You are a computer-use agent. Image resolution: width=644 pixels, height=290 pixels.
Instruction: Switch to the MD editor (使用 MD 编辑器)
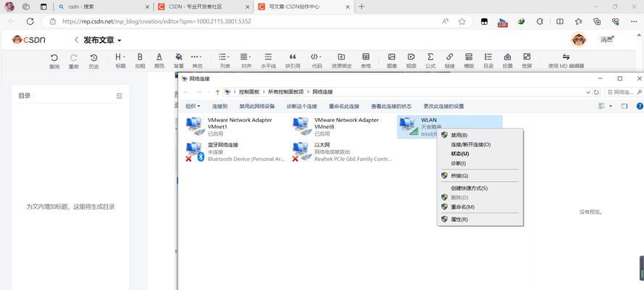(x=566, y=61)
